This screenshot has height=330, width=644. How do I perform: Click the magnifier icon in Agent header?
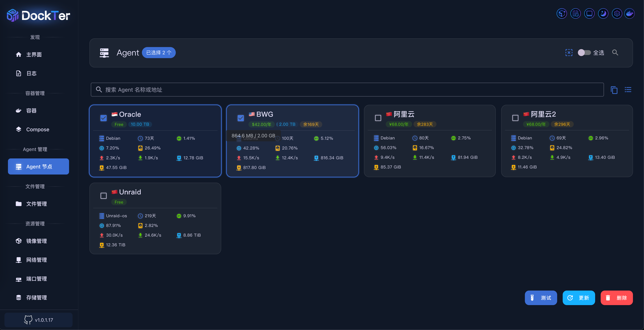pyautogui.click(x=615, y=53)
